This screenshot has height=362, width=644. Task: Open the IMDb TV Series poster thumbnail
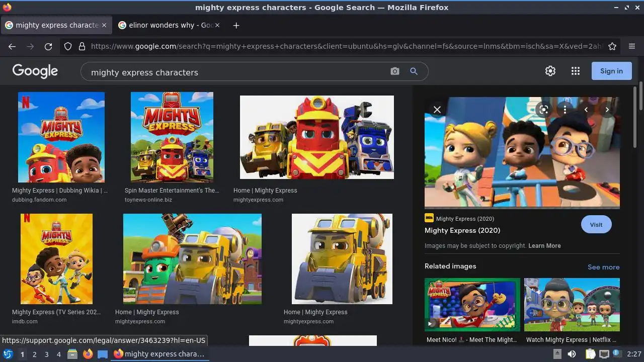click(x=56, y=259)
